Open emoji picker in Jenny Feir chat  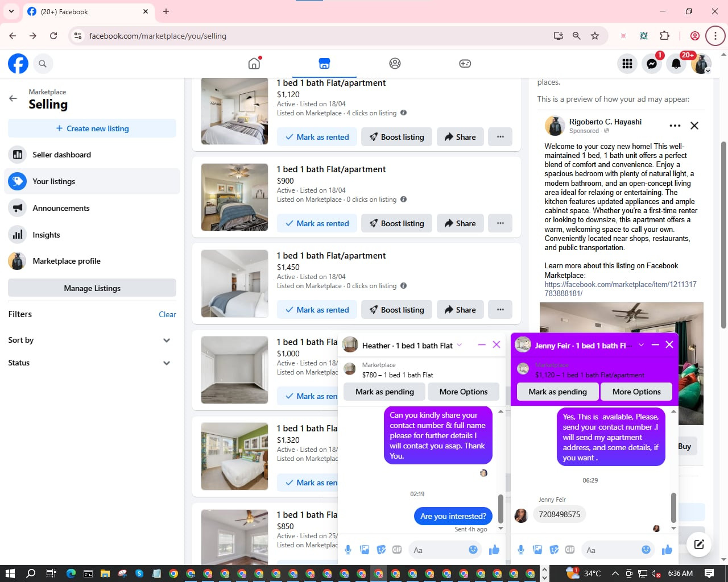646,550
